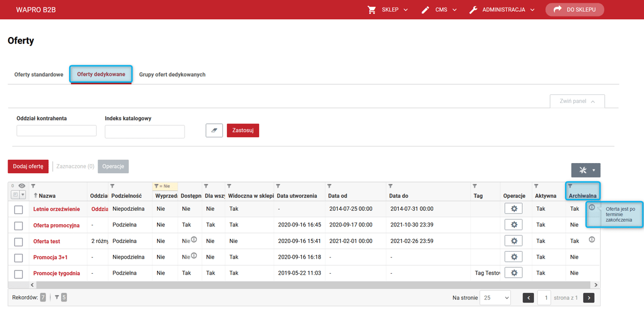This screenshot has width=644, height=316.
Task: Open the Letnie orzeźwienie offer link
Action: point(56,209)
